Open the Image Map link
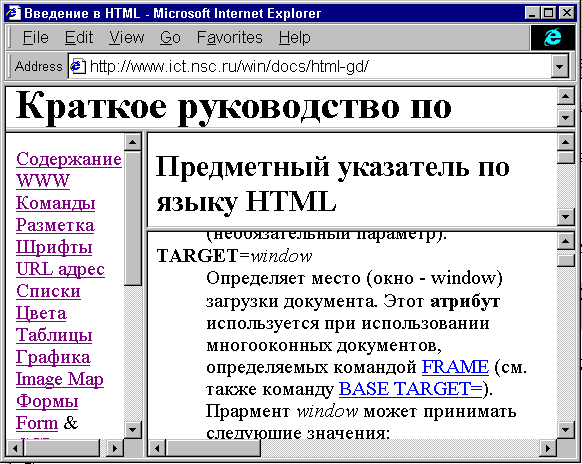This screenshot has width=582, height=464. click(59, 379)
